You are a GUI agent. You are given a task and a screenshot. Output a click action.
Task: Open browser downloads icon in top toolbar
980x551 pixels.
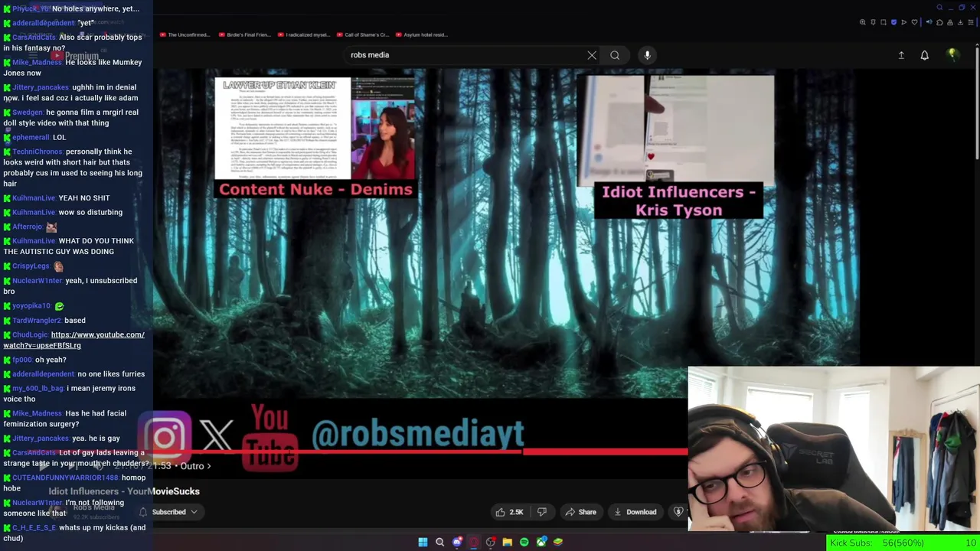(x=960, y=22)
